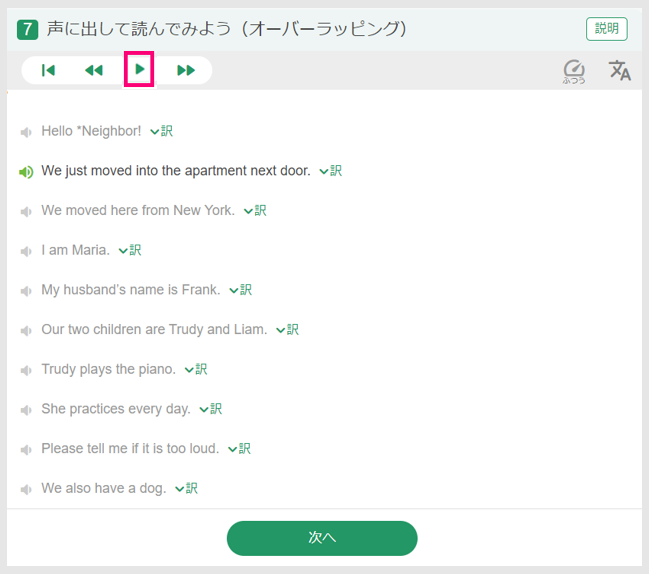Image resolution: width=649 pixels, height=574 pixels.
Task: Select sentence 'My husband's name is Frank.'
Action: [131, 290]
